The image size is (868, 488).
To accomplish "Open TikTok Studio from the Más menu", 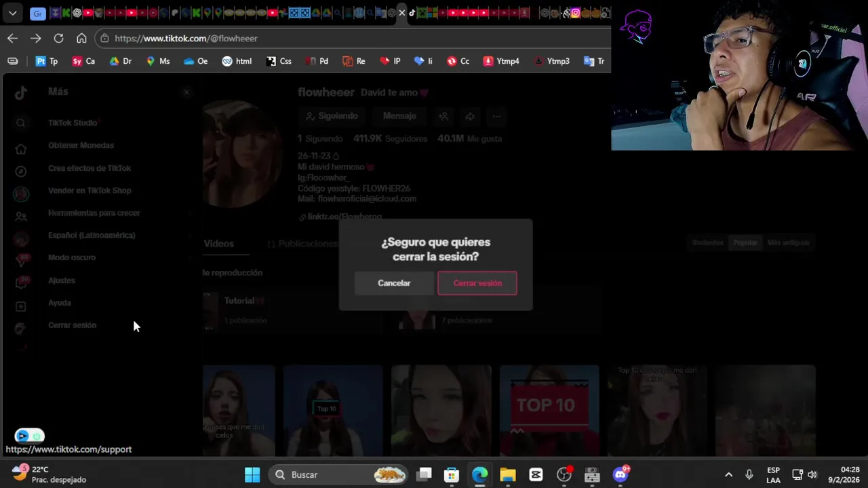I will [73, 123].
